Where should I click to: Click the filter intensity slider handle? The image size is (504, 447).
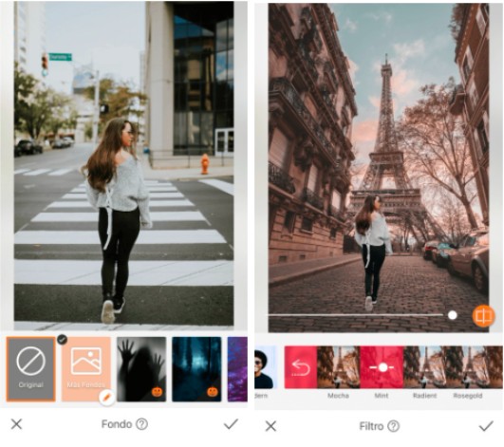point(453,315)
